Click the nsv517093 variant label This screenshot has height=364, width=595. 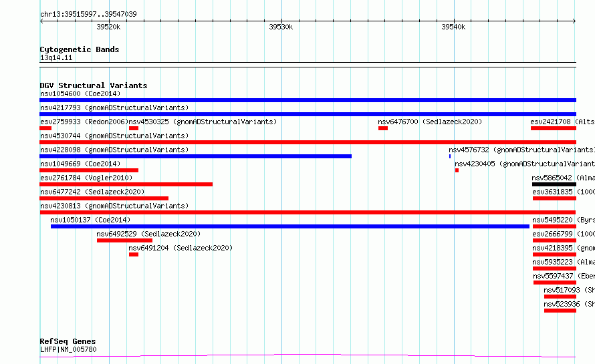pos(569,290)
